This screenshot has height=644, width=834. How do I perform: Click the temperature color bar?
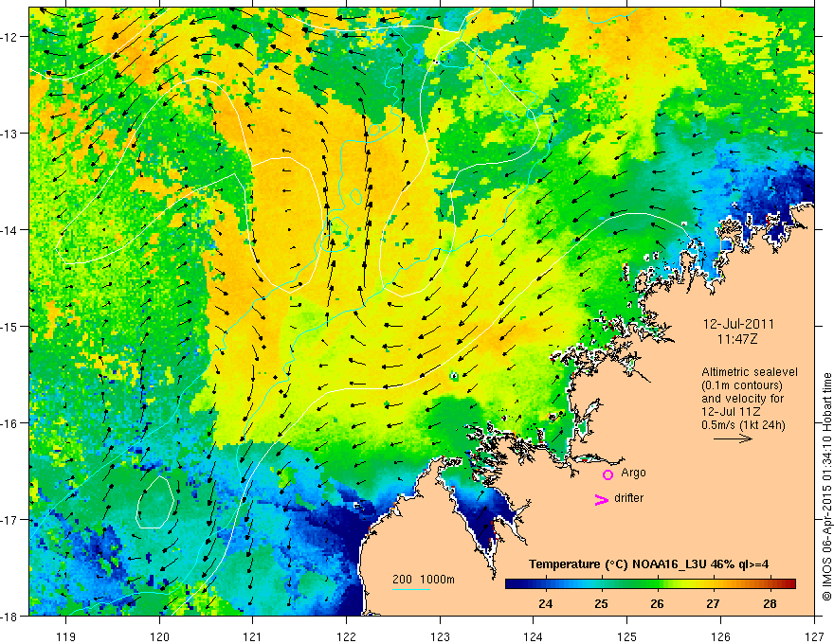(x=650, y=583)
